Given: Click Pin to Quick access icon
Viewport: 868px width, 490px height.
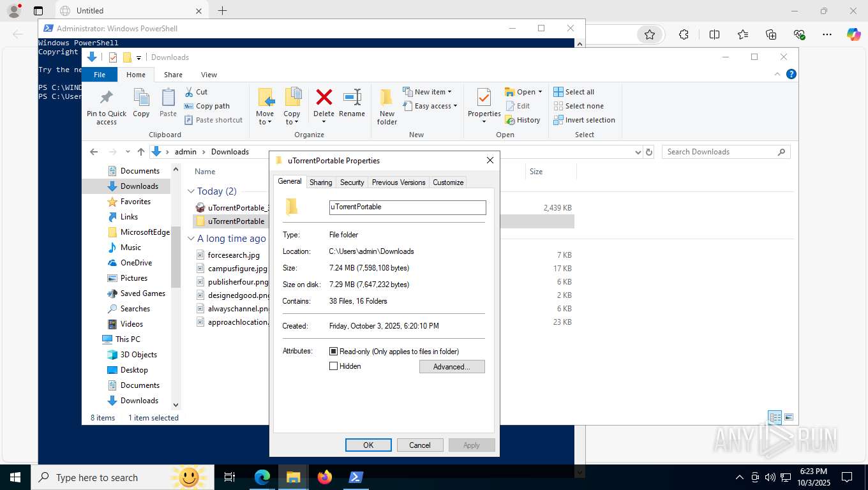Looking at the screenshot, I should 107,98.
